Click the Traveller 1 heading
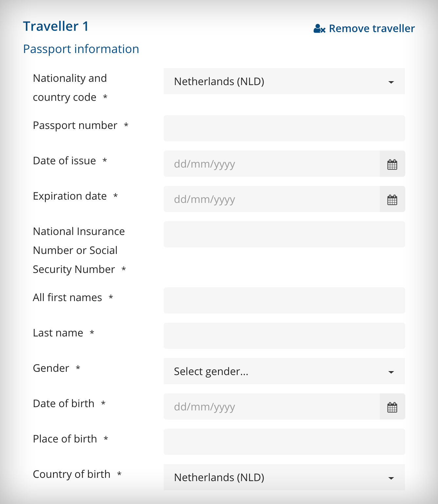This screenshot has height=504, width=438. point(56,26)
